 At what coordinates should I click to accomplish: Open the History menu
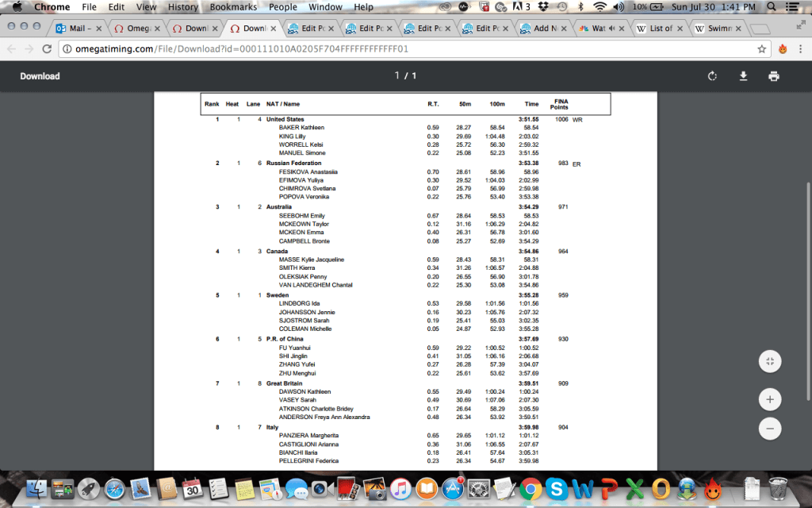(x=182, y=7)
